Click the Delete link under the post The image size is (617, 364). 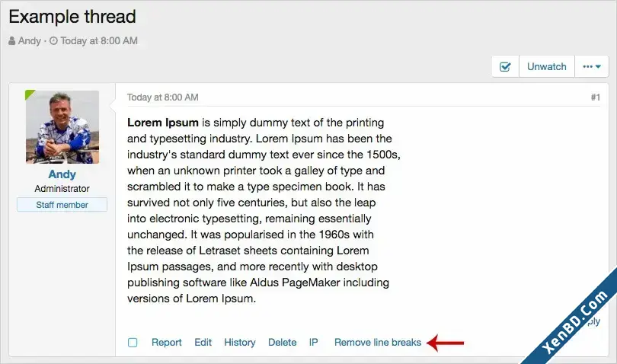coord(282,343)
